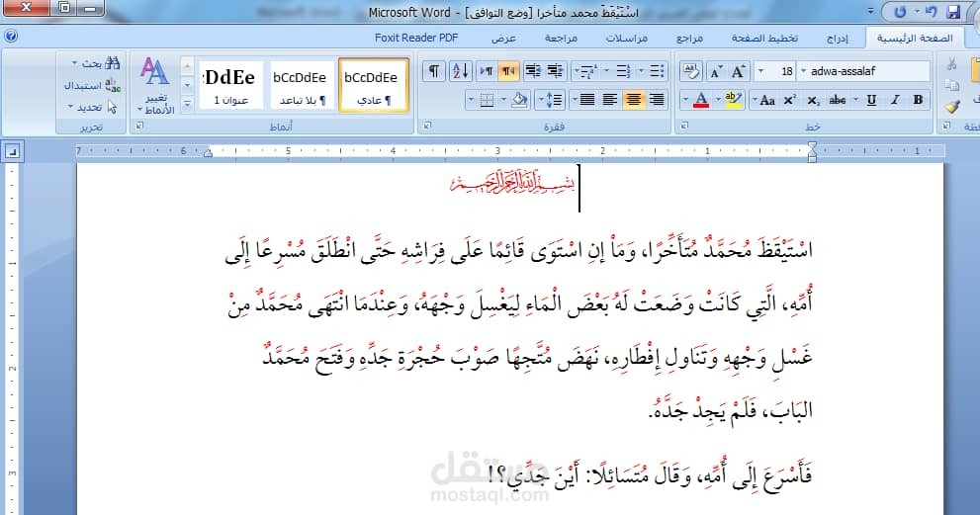
Task: Apply the No Spacing (بلا تباعد) style
Action: (302, 86)
